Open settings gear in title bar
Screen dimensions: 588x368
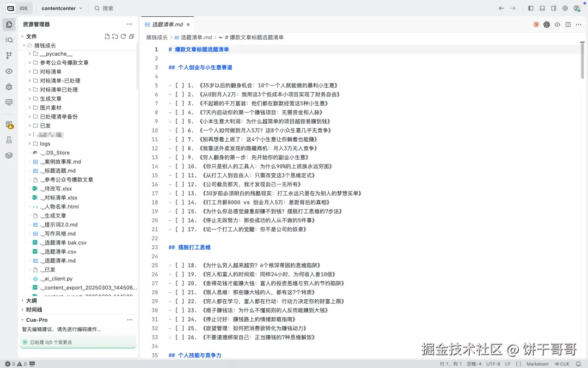click(565, 8)
